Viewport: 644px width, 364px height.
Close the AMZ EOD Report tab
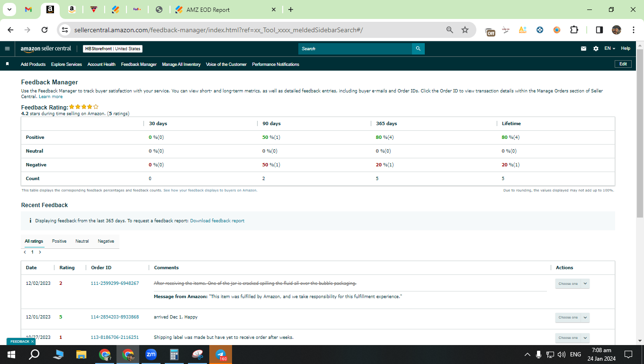(x=274, y=9)
